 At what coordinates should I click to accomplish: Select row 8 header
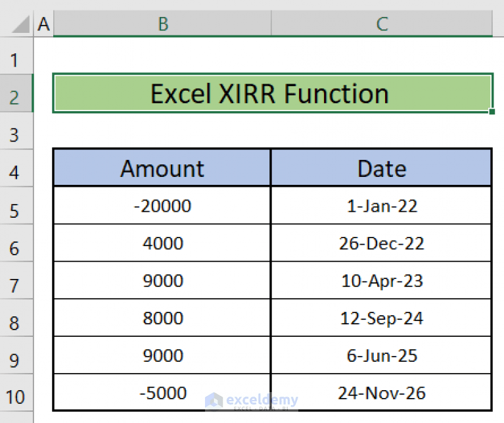coord(16,318)
